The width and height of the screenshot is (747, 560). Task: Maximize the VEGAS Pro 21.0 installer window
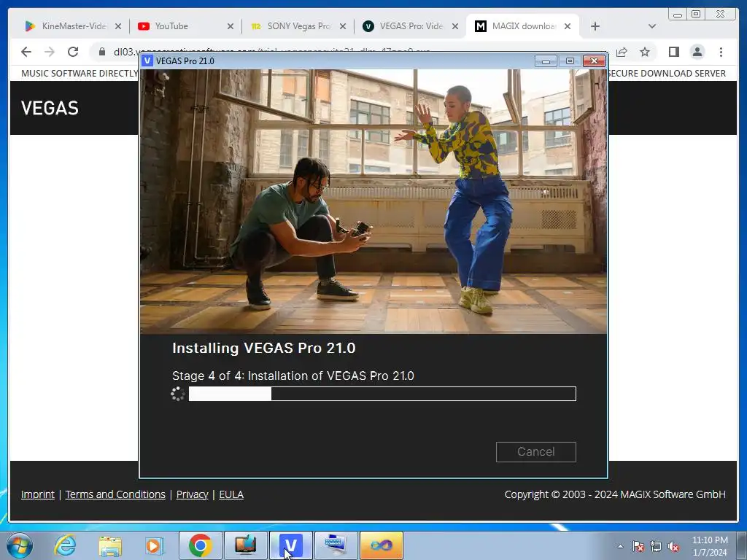[570, 61]
